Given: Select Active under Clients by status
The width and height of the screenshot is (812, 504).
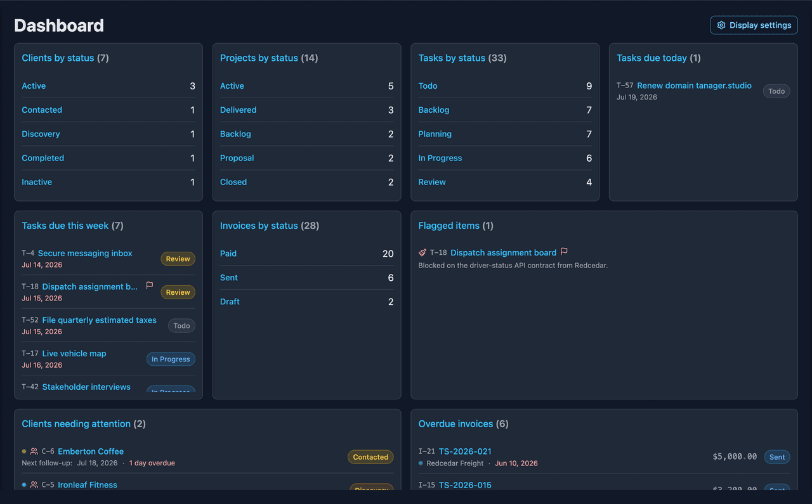Looking at the screenshot, I should click(x=34, y=86).
